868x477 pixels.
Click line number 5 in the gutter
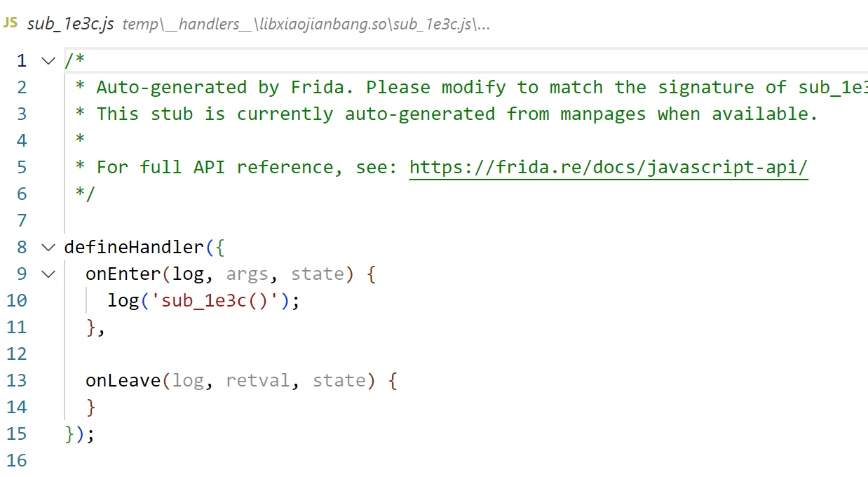click(21, 168)
